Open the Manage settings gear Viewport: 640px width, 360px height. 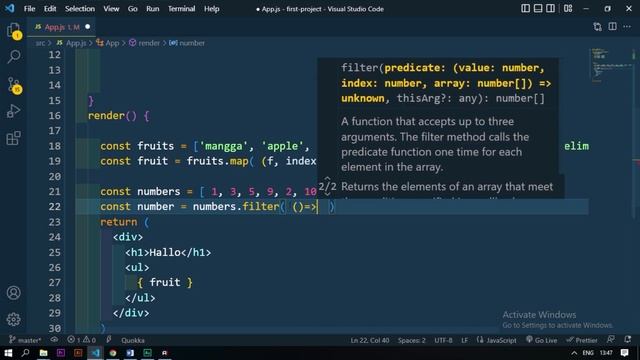[x=13, y=319]
